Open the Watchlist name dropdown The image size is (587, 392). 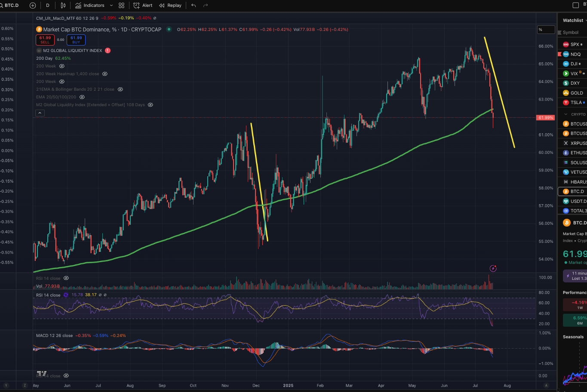(x=575, y=20)
